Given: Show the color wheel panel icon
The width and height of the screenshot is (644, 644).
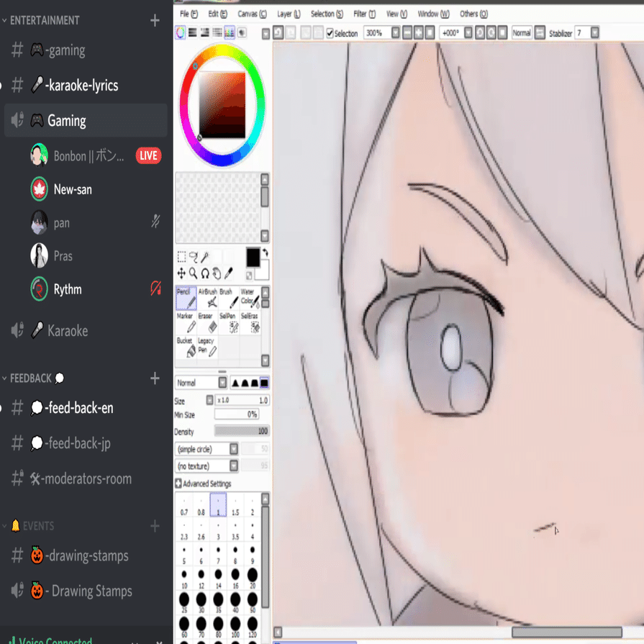Looking at the screenshot, I should coord(181,33).
